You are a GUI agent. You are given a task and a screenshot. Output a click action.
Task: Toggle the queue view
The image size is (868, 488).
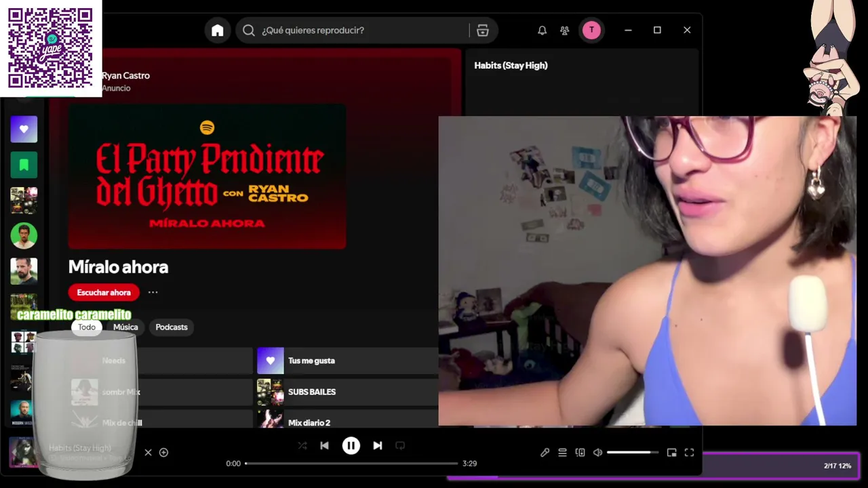562,453
